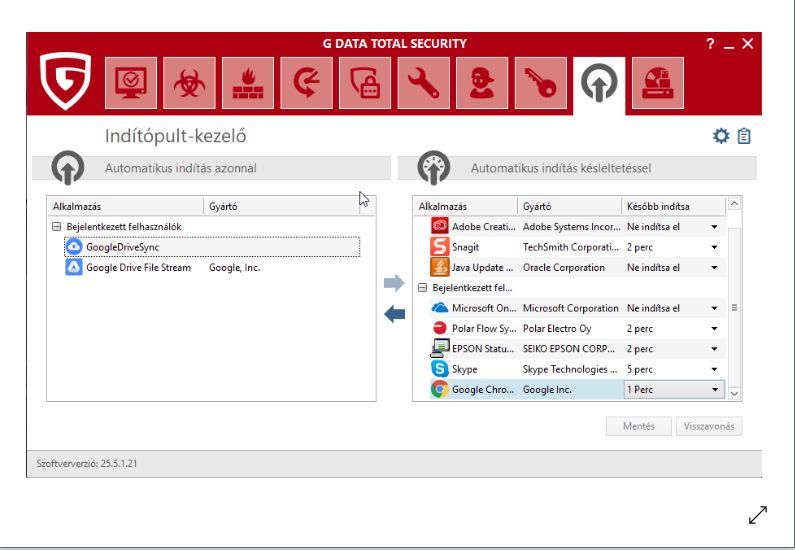The width and height of the screenshot is (795, 550).
Task: Open delay dropdown for Java Update
Action: click(714, 268)
